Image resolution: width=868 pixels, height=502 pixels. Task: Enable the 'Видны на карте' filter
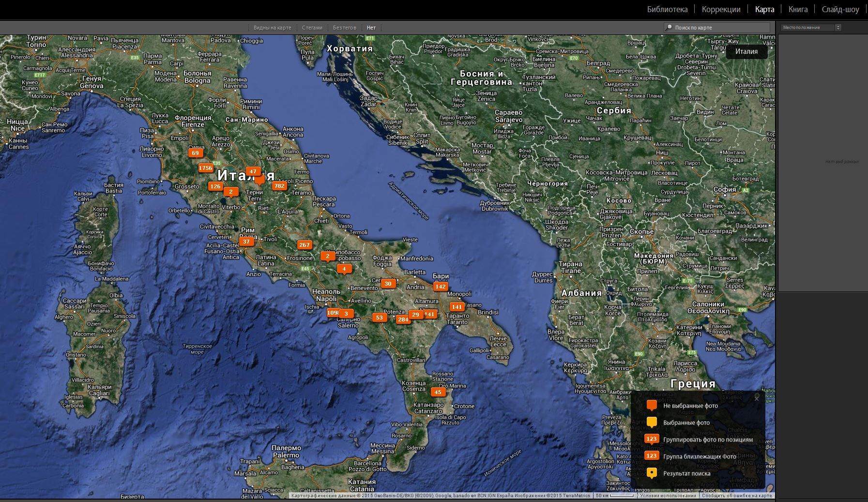(x=273, y=28)
